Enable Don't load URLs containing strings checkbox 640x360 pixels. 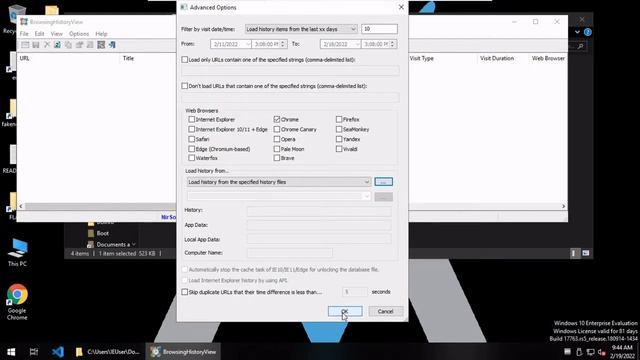pos(184,86)
